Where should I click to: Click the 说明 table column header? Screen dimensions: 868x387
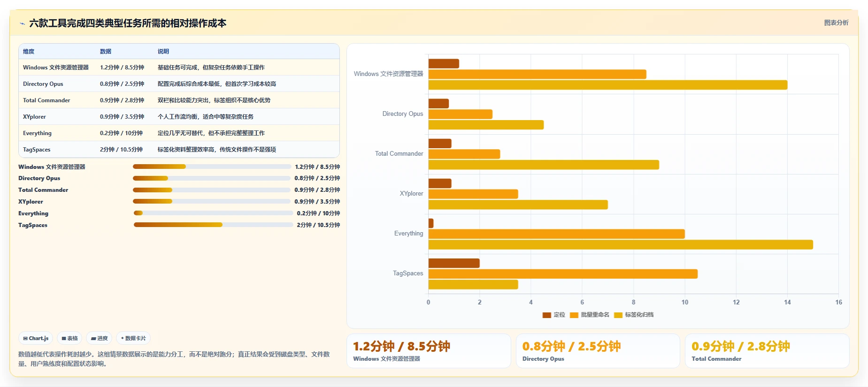coord(163,52)
